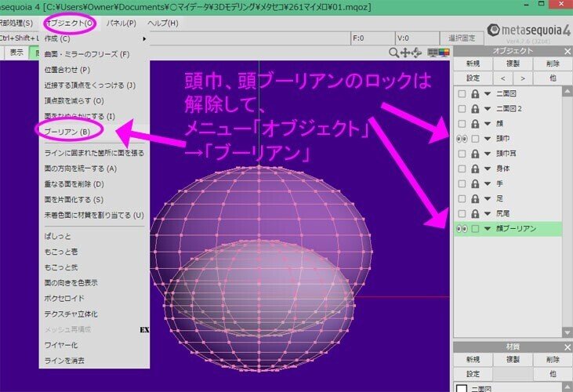Click lock icon on 身体 object row

[x=475, y=169]
